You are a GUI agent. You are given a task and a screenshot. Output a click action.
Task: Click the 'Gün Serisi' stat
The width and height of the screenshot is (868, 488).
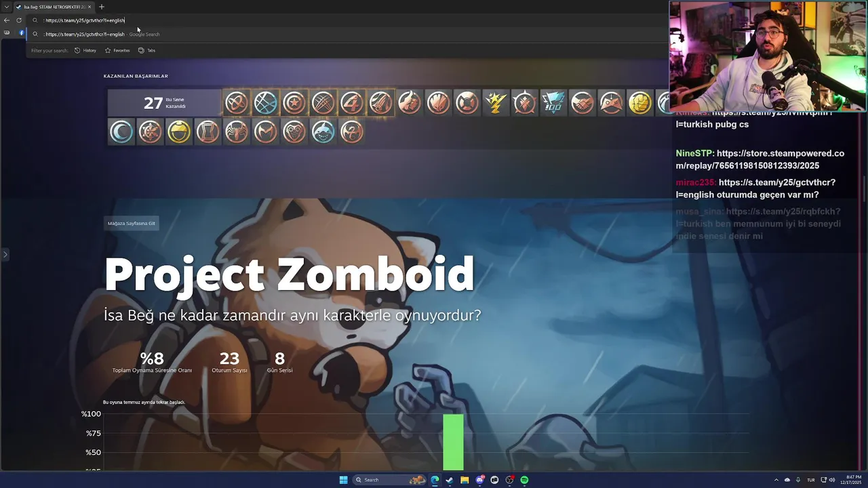coord(279,363)
